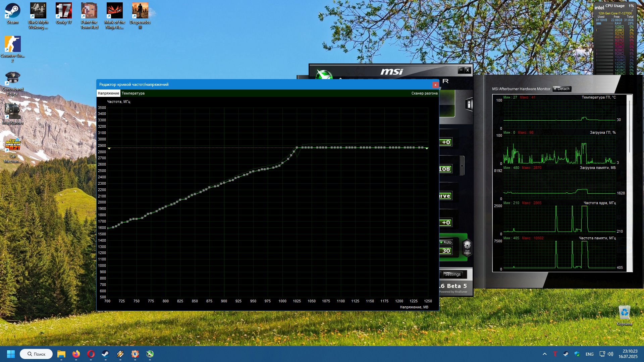
Task: Click Firefox icon in the taskbar
Action: [76, 354]
